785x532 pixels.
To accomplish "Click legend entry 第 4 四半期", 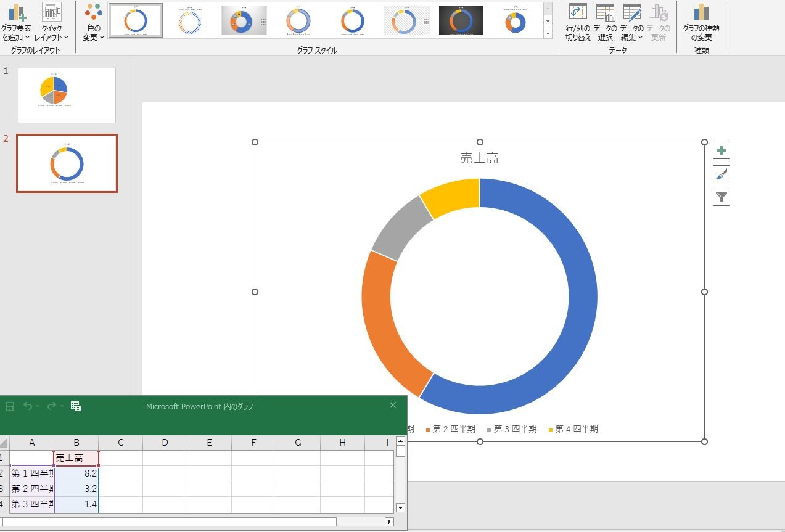I will click(573, 429).
